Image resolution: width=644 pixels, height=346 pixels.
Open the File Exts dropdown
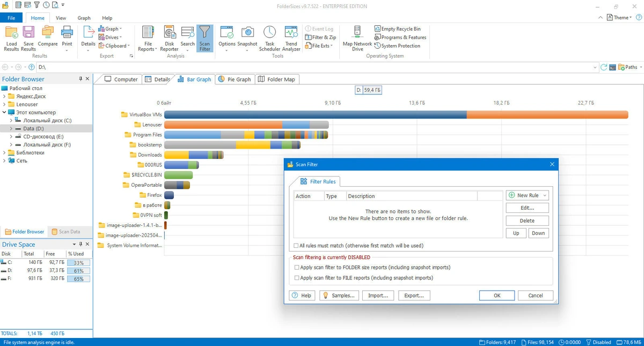[x=319, y=46]
